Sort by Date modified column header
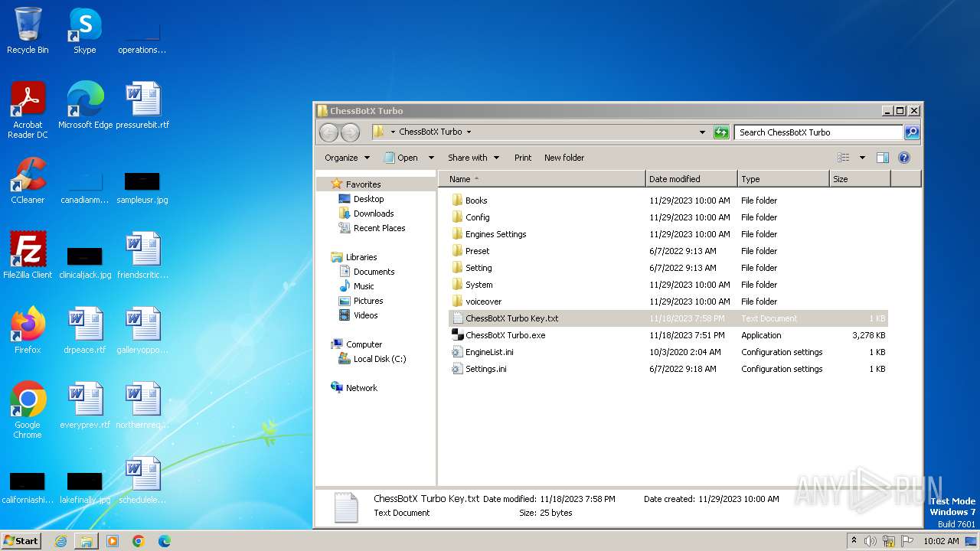The width and height of the screenshot is (980, 551). (692, 179)
